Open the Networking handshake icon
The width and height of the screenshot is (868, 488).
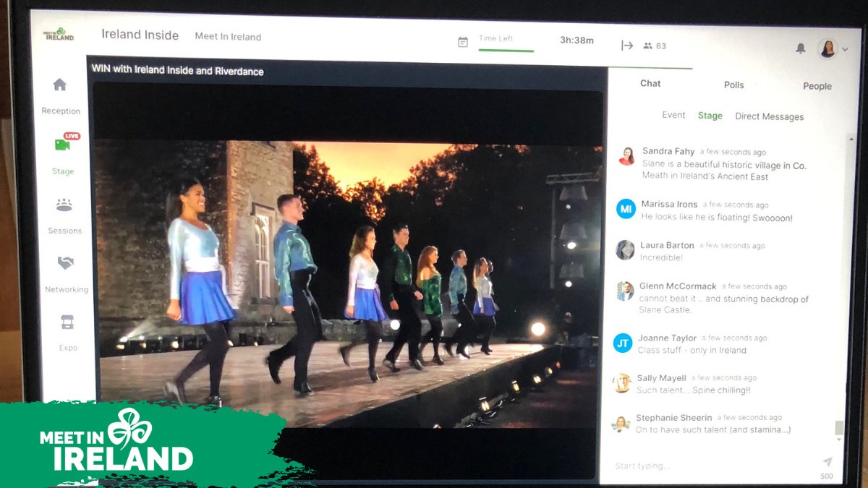coord(66,263)
